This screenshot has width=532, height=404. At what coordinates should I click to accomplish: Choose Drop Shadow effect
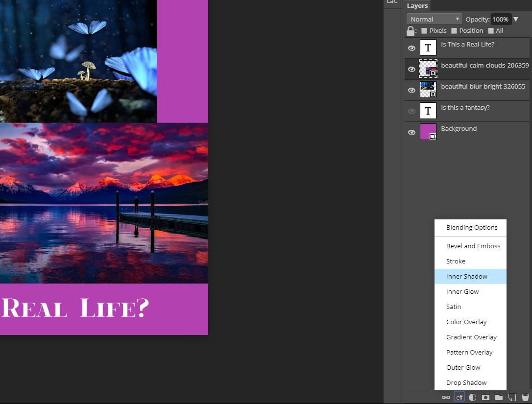coord(470,382)
